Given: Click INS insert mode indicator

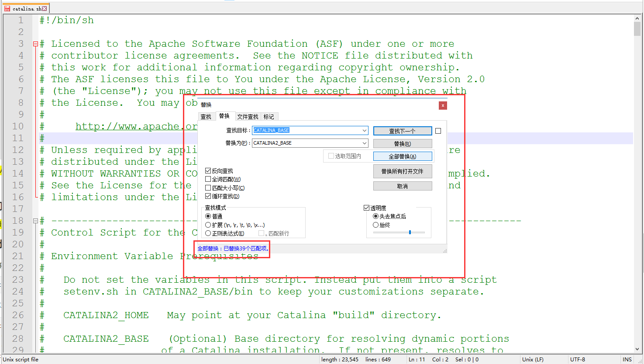Looking at the screenshot, I should point(627,360).
